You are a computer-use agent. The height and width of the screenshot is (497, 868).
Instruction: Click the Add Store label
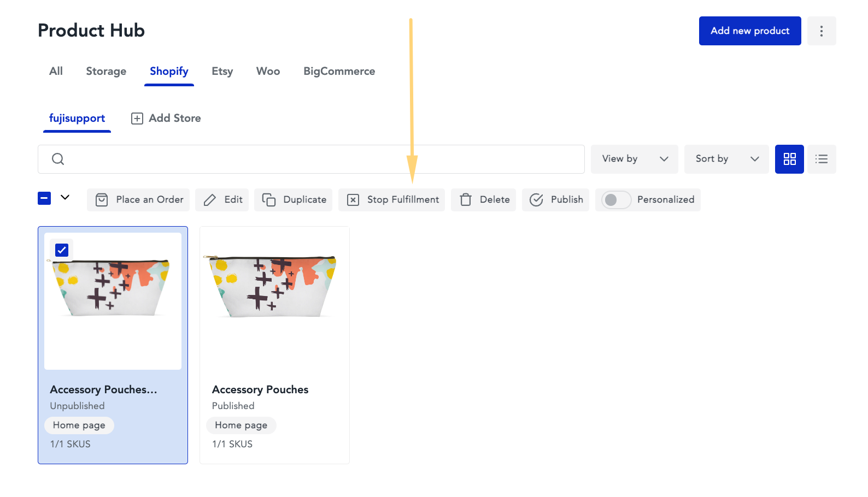point(175,119)
